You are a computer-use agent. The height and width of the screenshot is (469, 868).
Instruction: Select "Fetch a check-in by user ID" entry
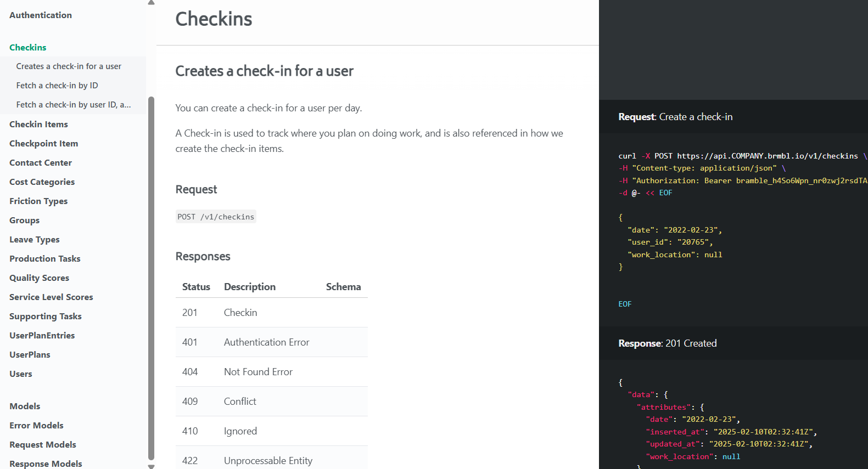[74, 105]
